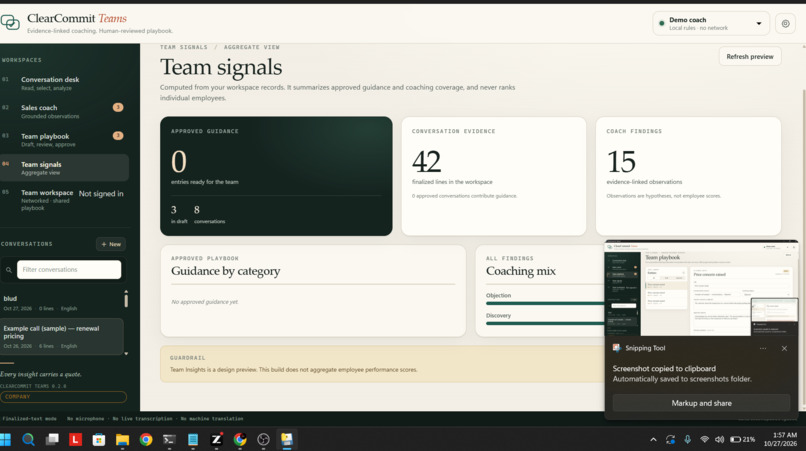The image size is (806, 451).
Task: Open Team workspace networked playbook
Action: coord(64,200)
